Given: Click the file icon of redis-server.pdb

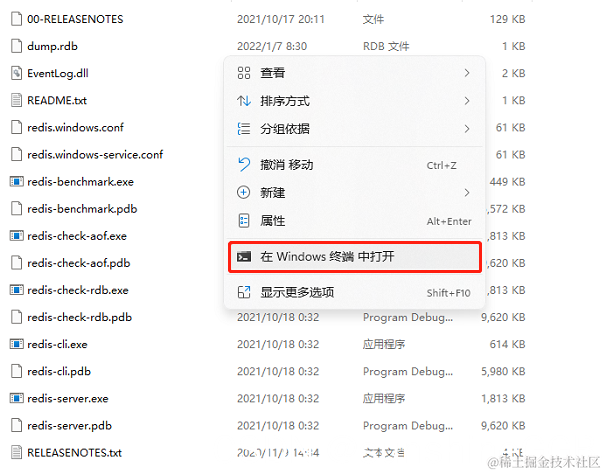Looking at the screenshot, I should tap(16, 425).
